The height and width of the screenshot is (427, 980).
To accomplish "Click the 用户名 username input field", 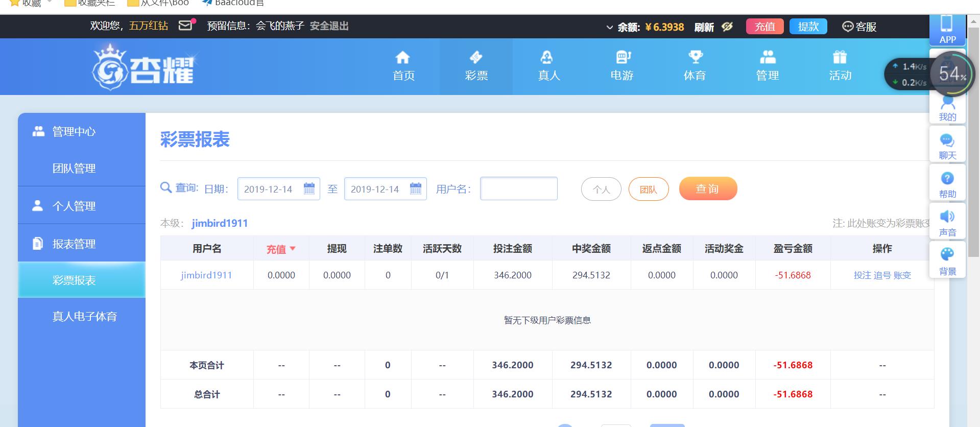I will click(x=518, y=188).
